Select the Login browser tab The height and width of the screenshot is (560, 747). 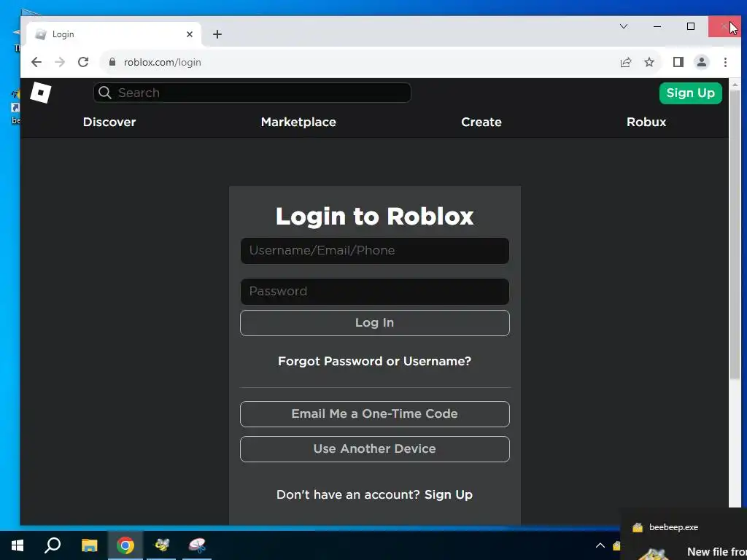point(113,34)
